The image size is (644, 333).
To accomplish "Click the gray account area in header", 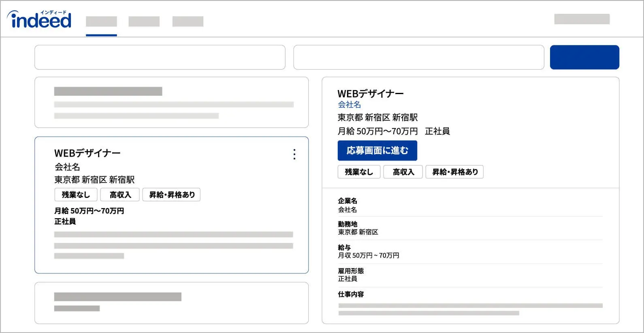I will (582, 19).
